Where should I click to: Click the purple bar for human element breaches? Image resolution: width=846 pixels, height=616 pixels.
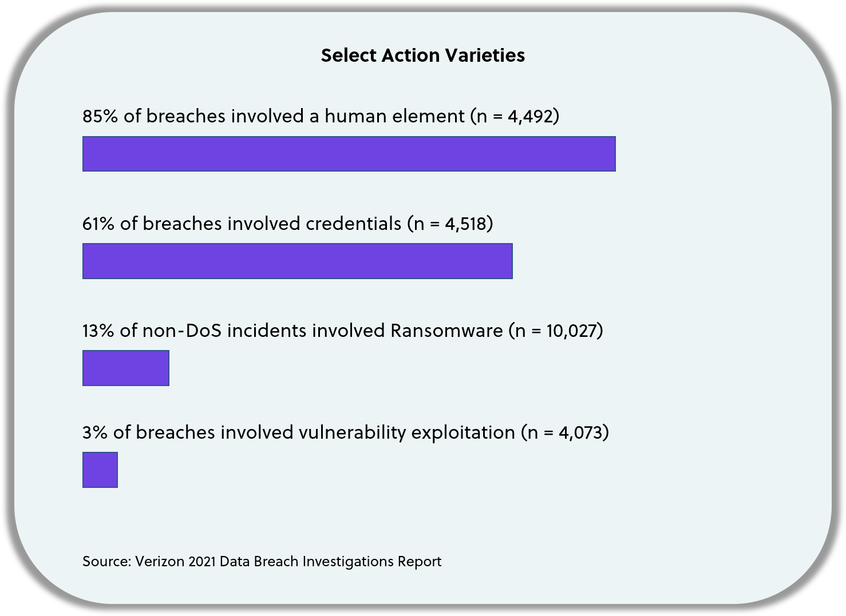349,154
